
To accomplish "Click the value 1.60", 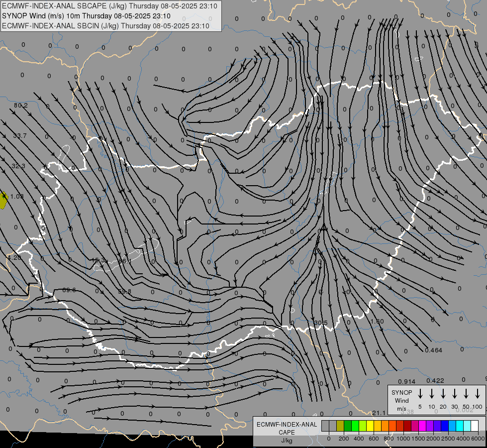I will tap(377, 321).
